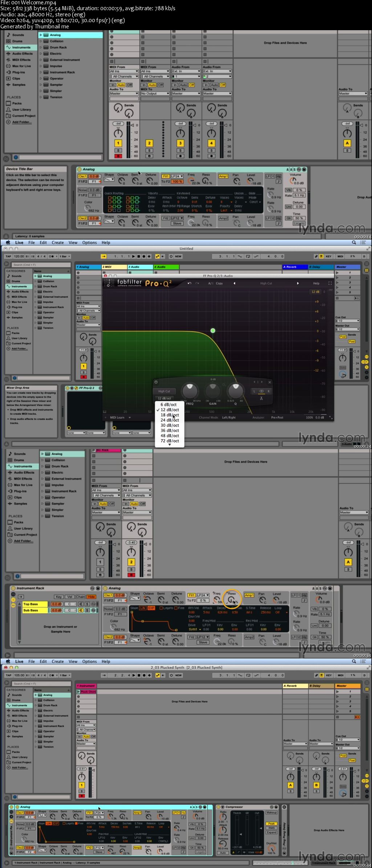
Task: Click the Sounds category icon in the Untitled window browser
Action: [8, 276]
